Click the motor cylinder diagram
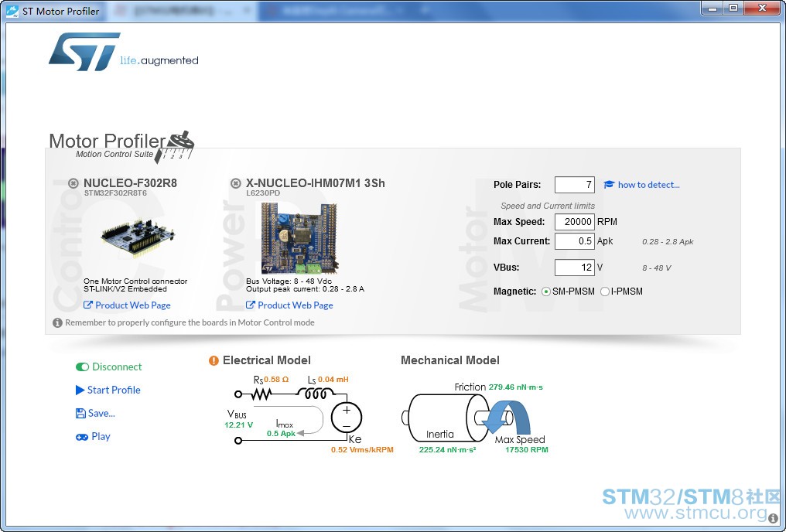 click(x=446, y=418)
